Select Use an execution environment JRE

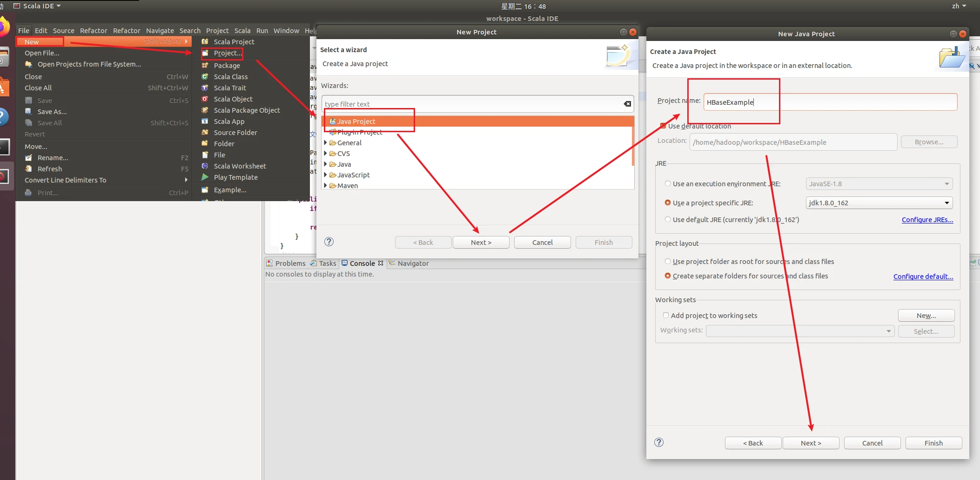click(x=668, y=184)
